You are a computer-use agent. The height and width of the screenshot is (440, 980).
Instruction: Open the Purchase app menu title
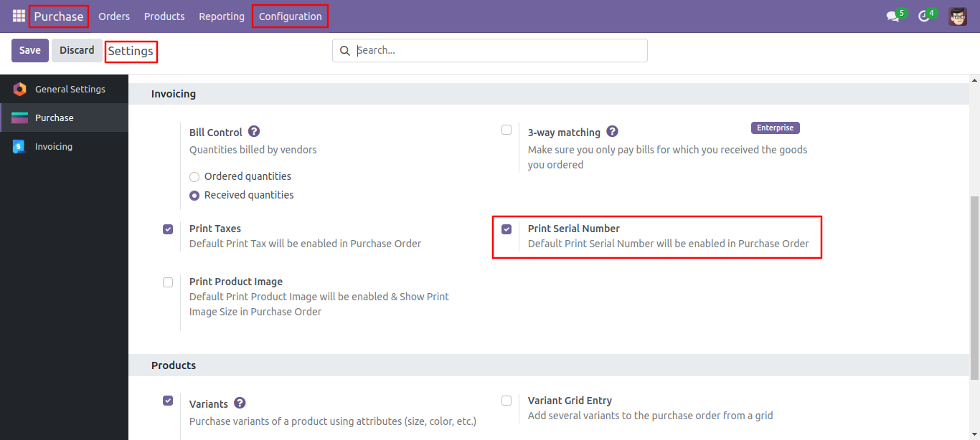[59, 16]
